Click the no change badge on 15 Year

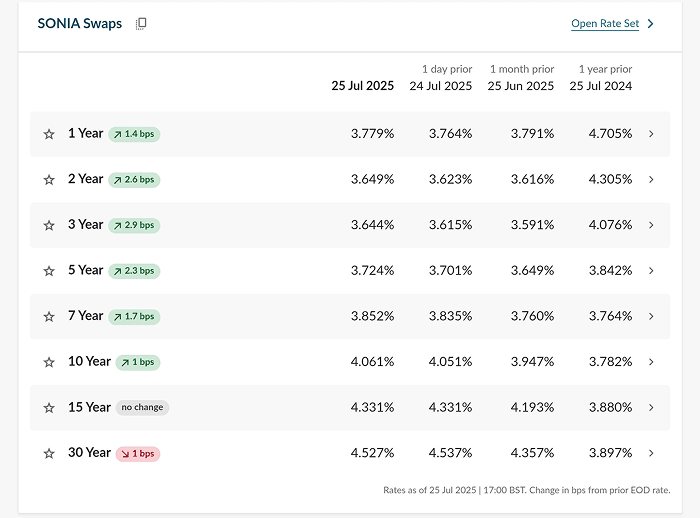142,407
